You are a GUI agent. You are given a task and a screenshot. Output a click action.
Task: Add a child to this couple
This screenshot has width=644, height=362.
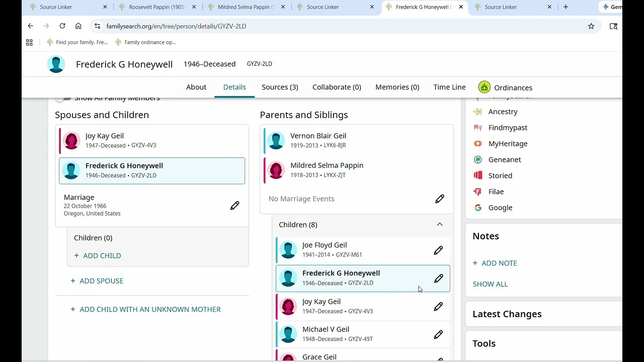98,255
